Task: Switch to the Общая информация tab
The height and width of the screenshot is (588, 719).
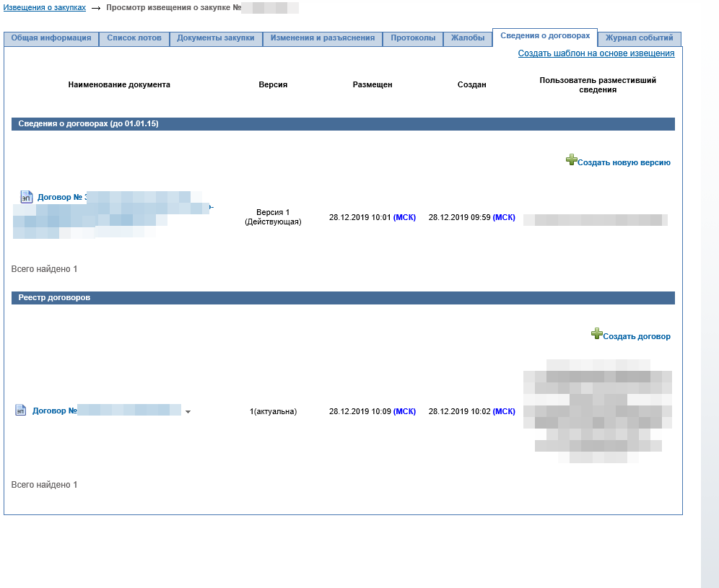Action: click(x=51, y=38)
